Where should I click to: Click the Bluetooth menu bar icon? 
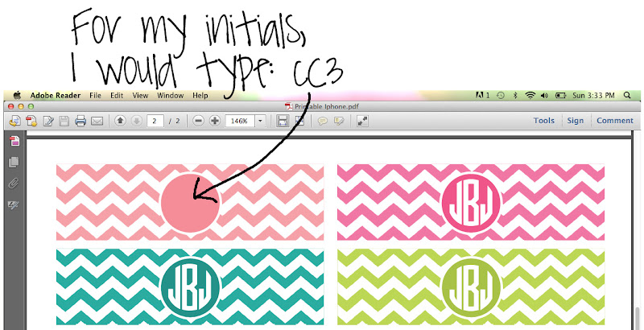tap(515, 95)
